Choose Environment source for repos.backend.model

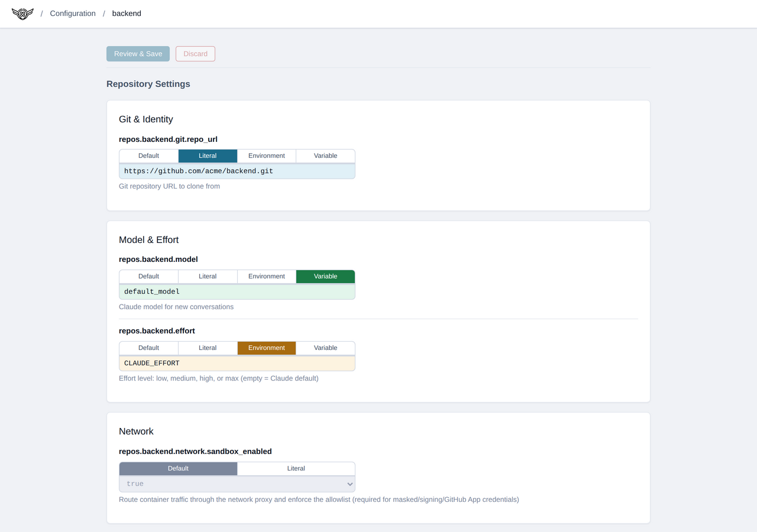click(x=266, y=277)
